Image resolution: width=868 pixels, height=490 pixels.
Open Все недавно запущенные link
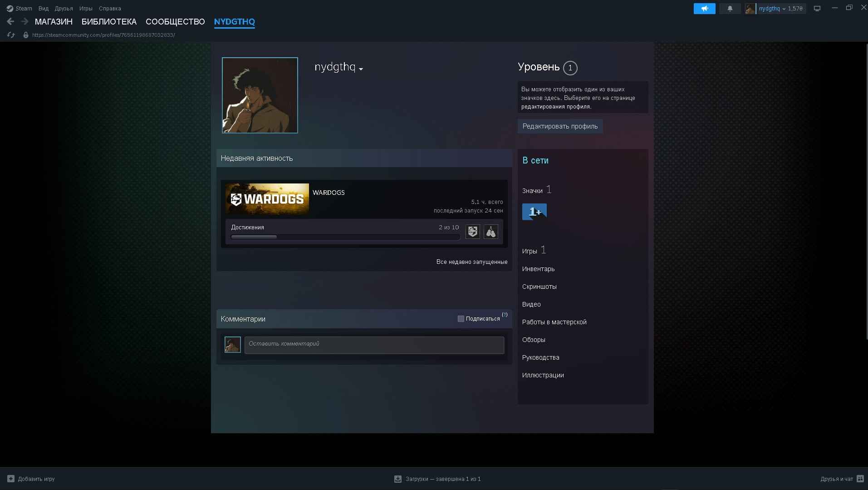coord(472,262)
